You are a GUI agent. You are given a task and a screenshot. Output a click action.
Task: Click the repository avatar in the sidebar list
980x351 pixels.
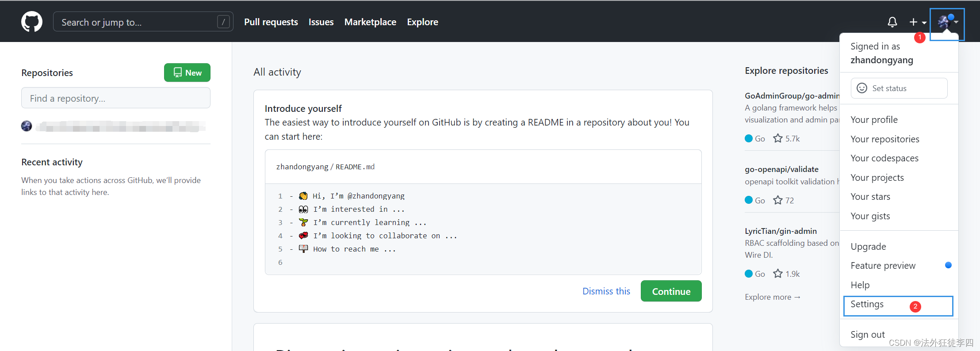pyautogui.click(x=27, y=126)
